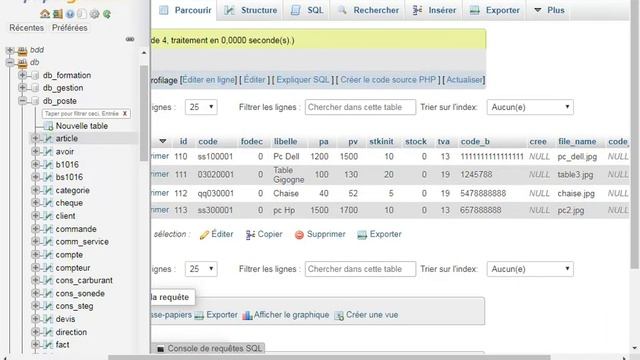Image resolution: width=640 pixels, height=360 pixels.
Task: Click the bottom Chercher dans cette table field
Action: click(360, 269)
